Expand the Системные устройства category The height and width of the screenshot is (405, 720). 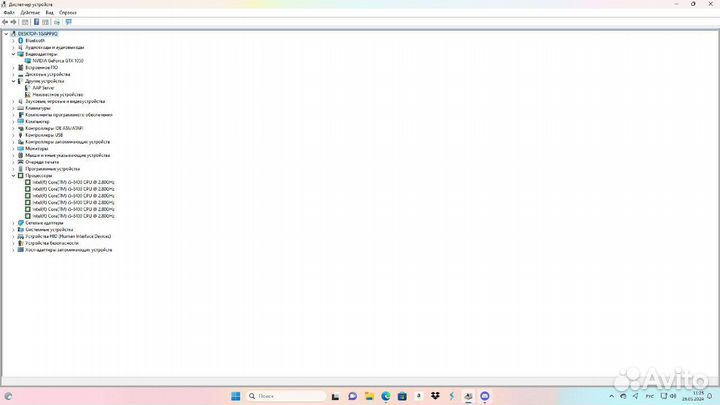pos(13,230)
